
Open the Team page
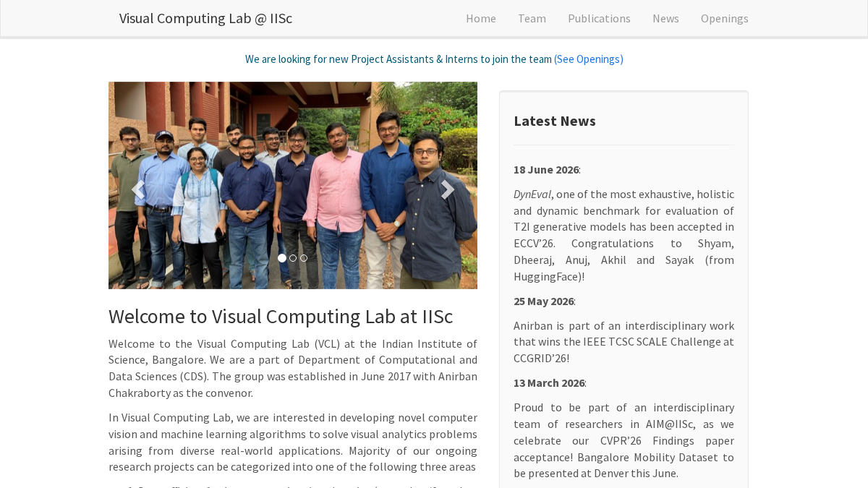coord(532,18)
